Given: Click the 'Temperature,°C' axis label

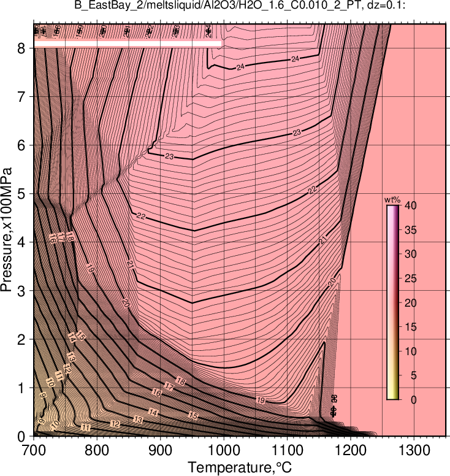Looking at the screenshot, I should (x=240, y=467).
